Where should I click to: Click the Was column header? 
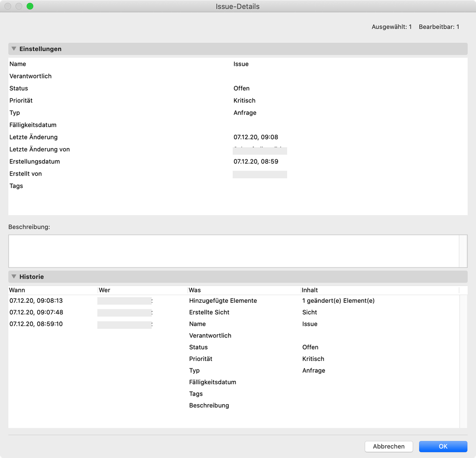[244, 290]
